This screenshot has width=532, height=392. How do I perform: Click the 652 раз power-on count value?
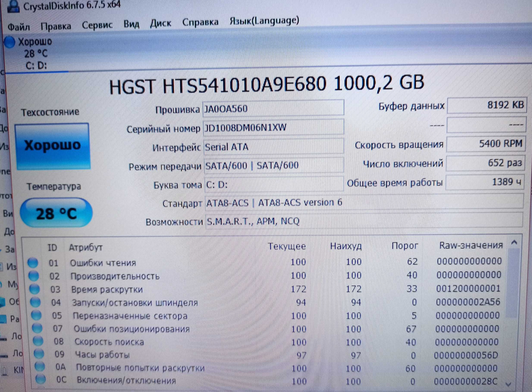click(485, 163)
